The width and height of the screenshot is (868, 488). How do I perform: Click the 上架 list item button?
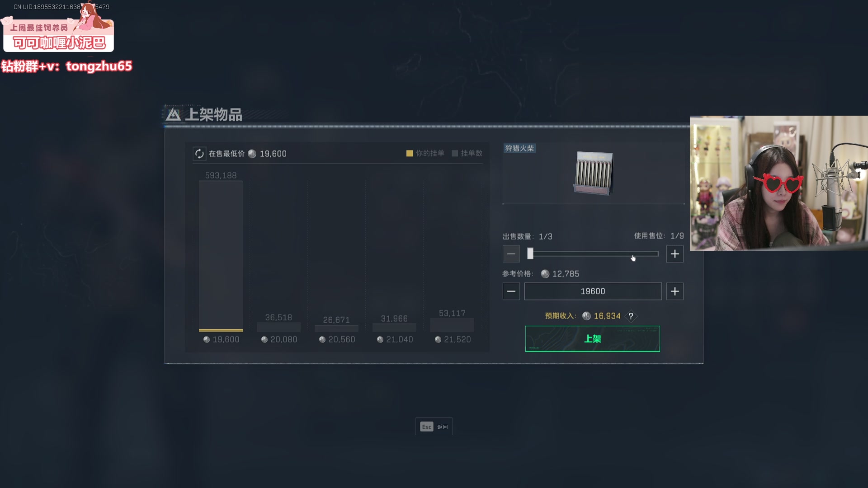point(592,339)
